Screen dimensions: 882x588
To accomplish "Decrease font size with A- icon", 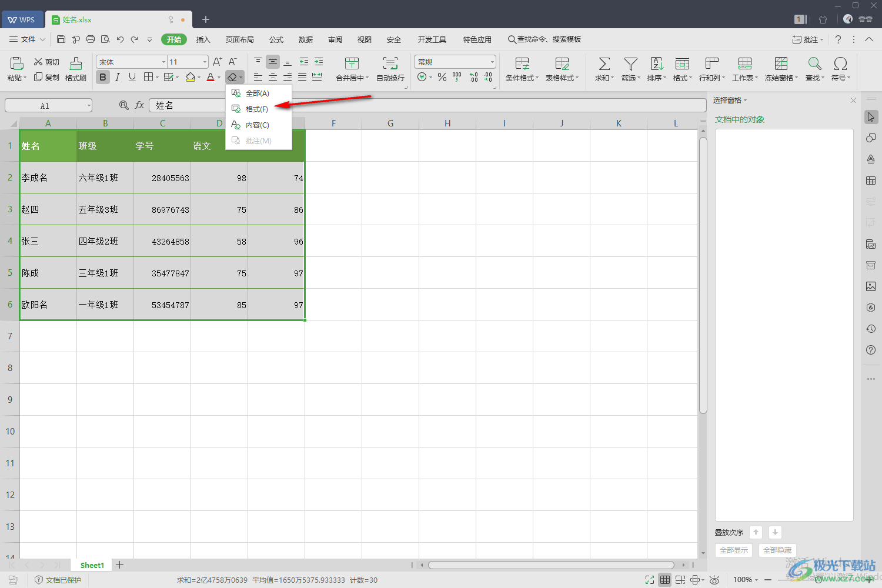I will click(233, 62).
